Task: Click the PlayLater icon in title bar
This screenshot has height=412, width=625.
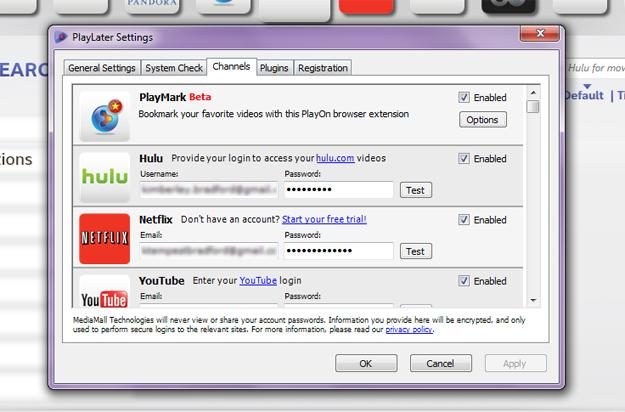Action: coord(61,37)
